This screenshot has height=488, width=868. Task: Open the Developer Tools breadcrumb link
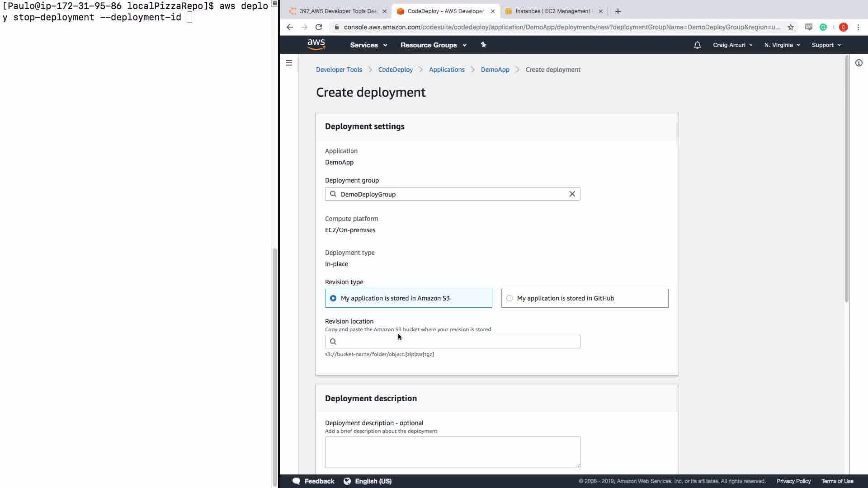click(339, 70)
